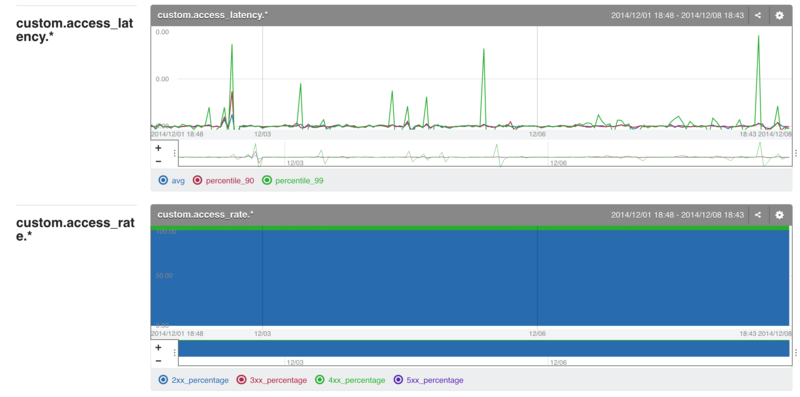Zoom in with plus on latency graph
This screenshot has width=800, height=397.
click(x=158, y=148)
